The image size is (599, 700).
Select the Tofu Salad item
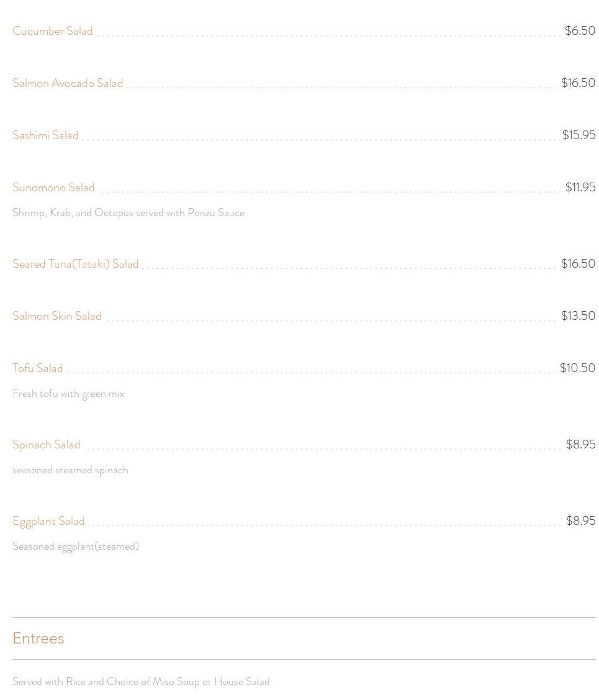point(38,368)
